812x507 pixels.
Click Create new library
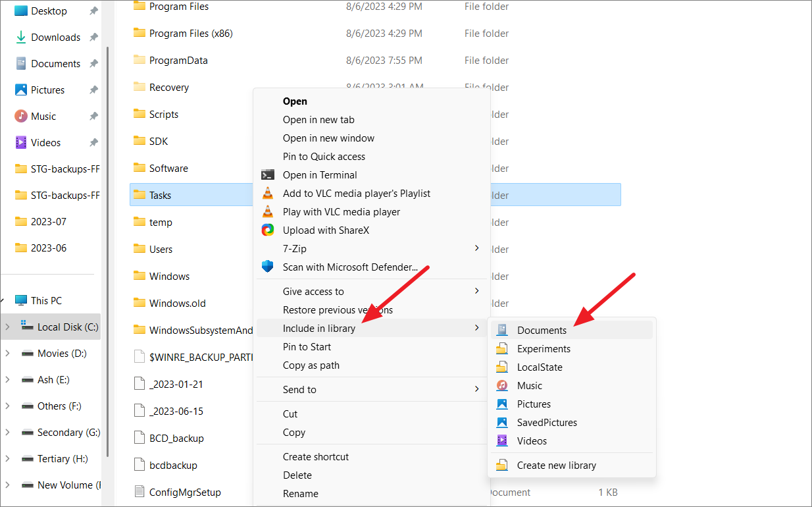pos(556,465)
